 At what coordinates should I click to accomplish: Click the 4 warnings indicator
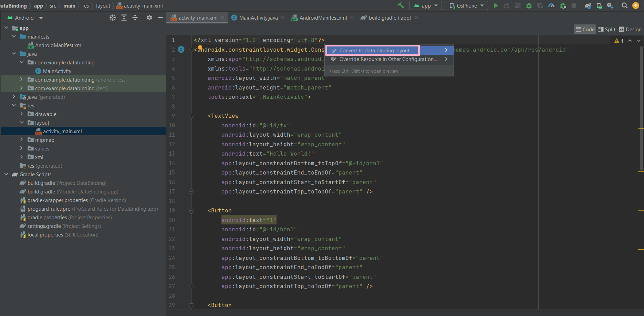[x=618, y=40]
